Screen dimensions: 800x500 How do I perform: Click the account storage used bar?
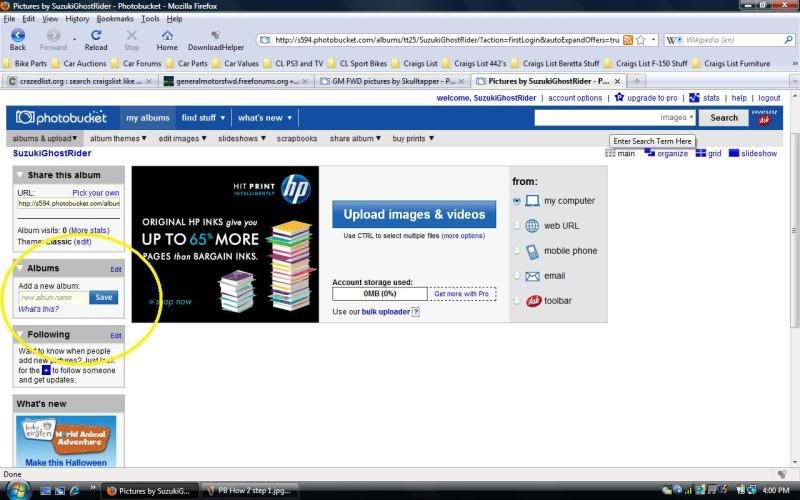(380, 294)
